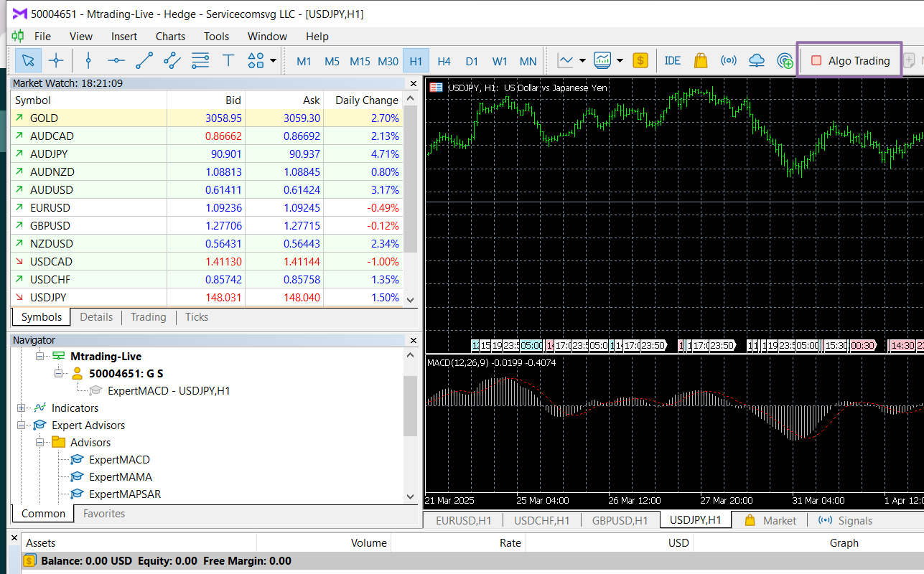
Task: Switch chart to M15 timeframe
Action: pos(360,61)
